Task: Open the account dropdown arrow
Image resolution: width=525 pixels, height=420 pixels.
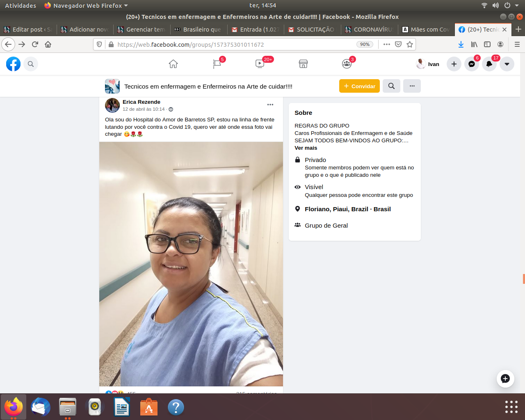Action: pos(507,64)
